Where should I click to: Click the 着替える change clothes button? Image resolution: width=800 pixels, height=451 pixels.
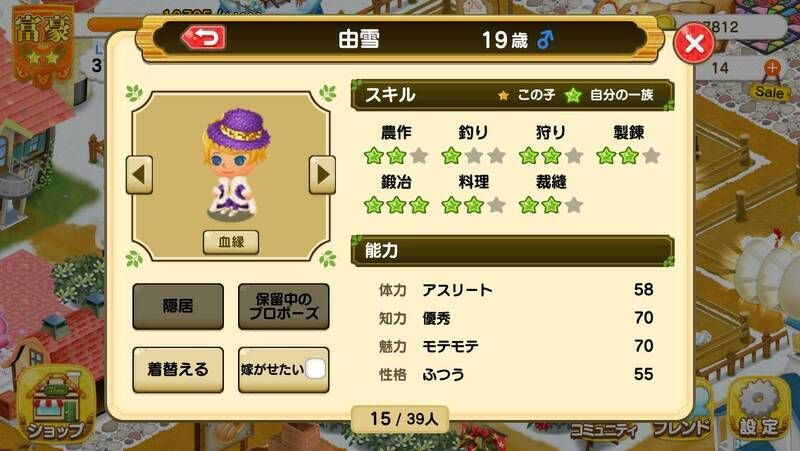(x=178, y=369)
